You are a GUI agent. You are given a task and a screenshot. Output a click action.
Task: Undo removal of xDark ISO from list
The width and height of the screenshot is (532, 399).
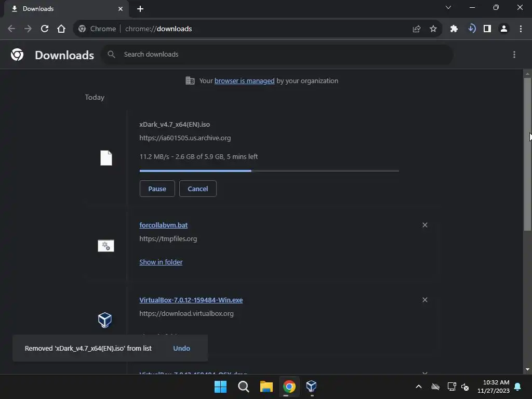click(x=181, y=348)
